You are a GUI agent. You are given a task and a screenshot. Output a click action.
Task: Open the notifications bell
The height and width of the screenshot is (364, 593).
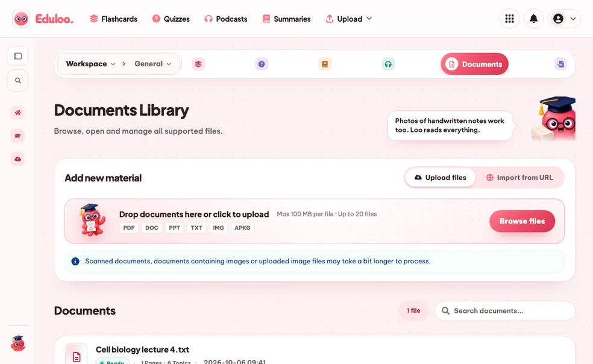point(533,19)
